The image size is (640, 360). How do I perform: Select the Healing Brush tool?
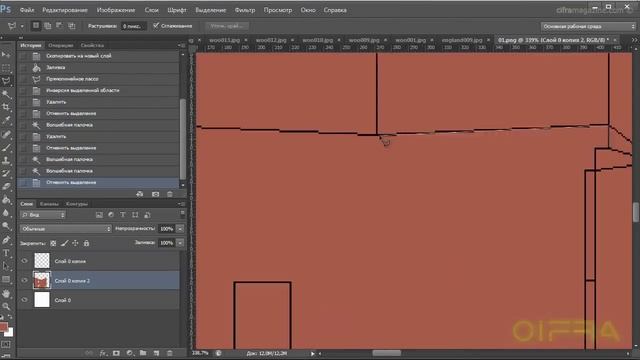click(6, 134)
